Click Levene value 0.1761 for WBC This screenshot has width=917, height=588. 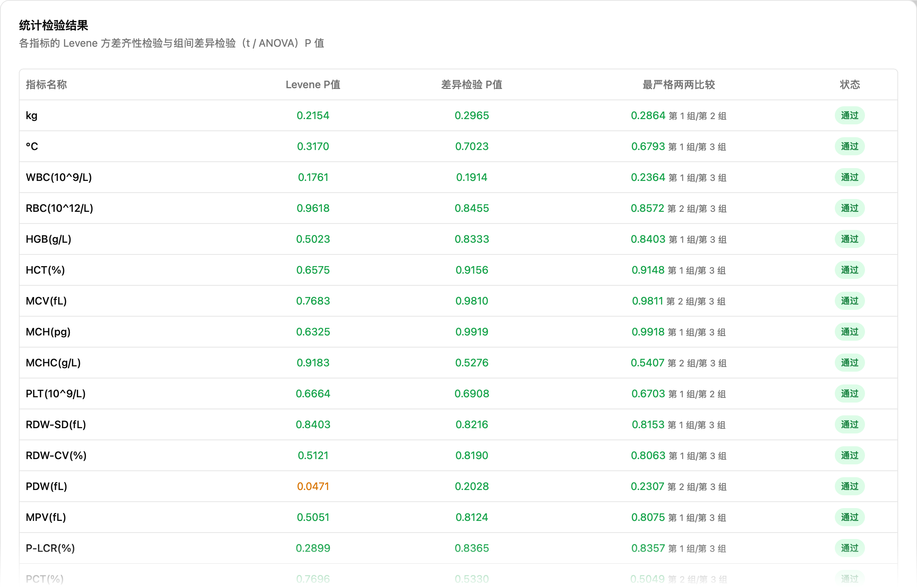313,177
